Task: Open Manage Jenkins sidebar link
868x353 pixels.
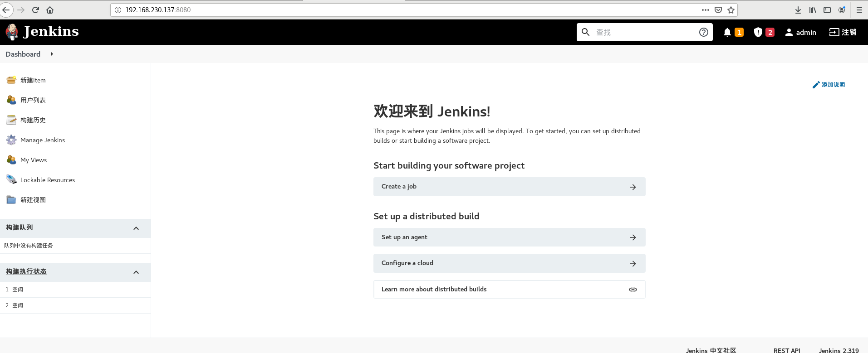Action: coord(43,140)
